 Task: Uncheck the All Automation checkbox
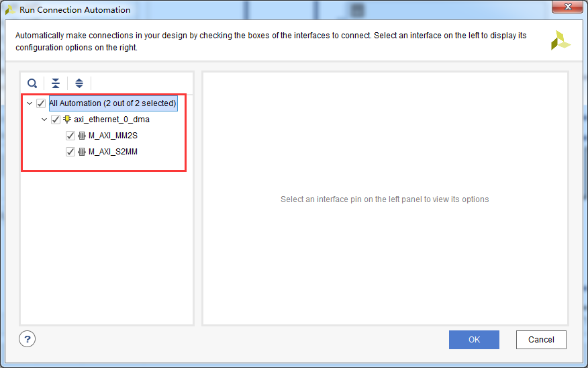[41, 103]
